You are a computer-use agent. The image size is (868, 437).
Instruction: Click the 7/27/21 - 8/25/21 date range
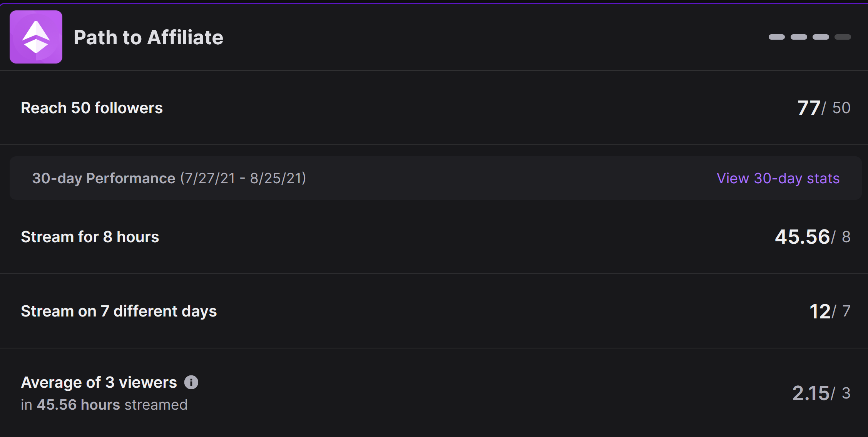(x=243, y=178)
